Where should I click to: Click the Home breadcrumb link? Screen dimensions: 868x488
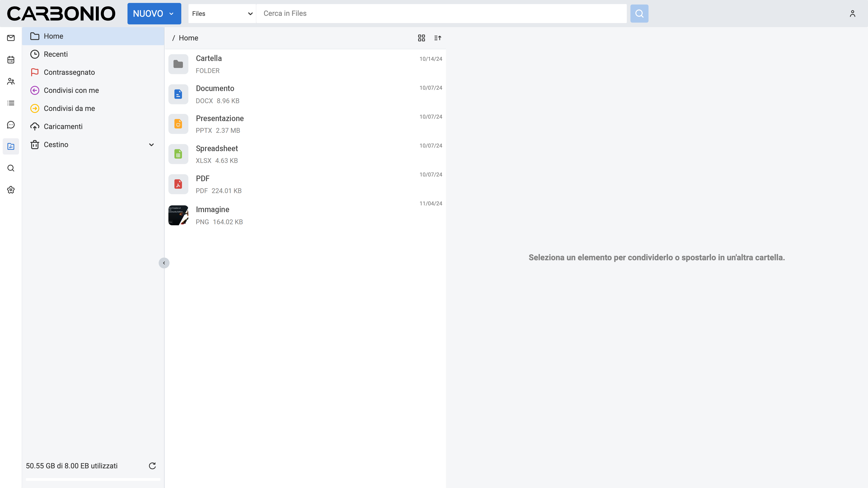pyautogui.click(x=188, y=38)
